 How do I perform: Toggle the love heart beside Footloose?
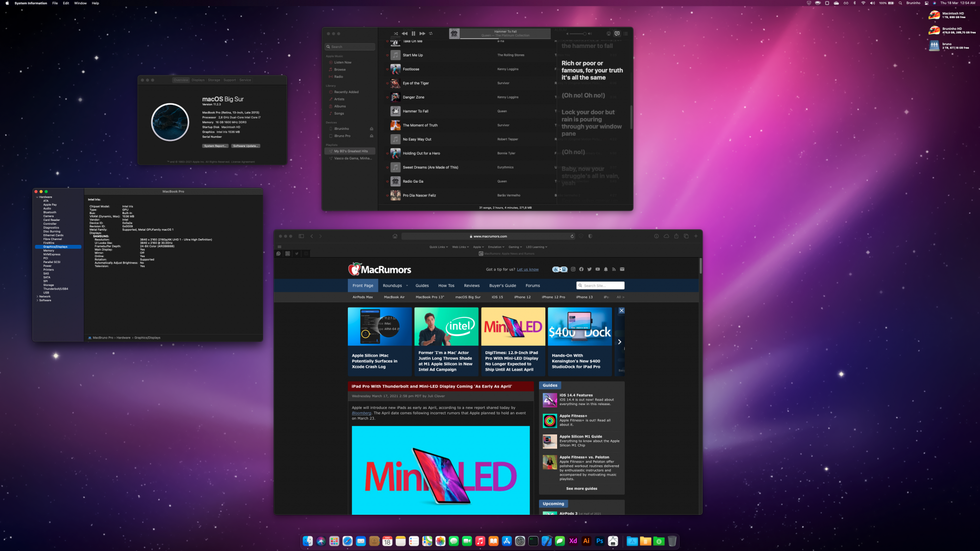[x=387, y=70]
